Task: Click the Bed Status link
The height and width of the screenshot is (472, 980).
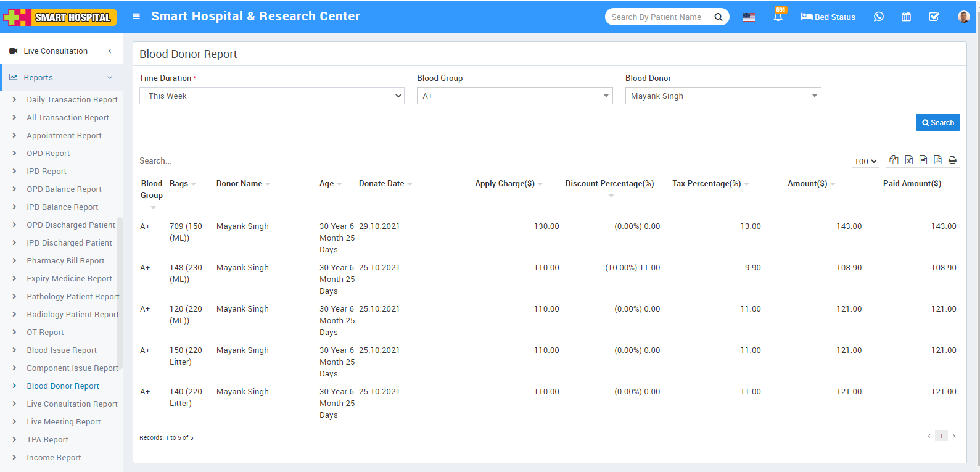Action: tap(828, 17)
